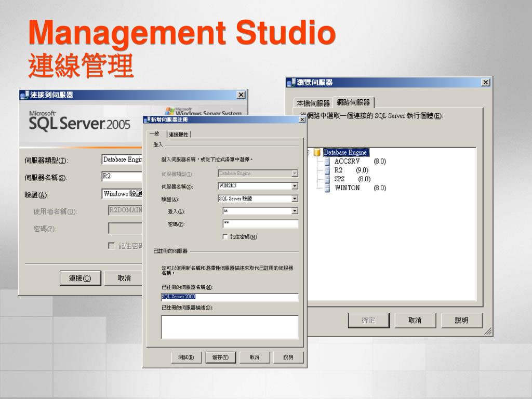Image resolution: width=532 pixels, height=399 pixels.
Task: Click the title bar icon of 瀏覽伺服器 window
Action: click(291, 82)
